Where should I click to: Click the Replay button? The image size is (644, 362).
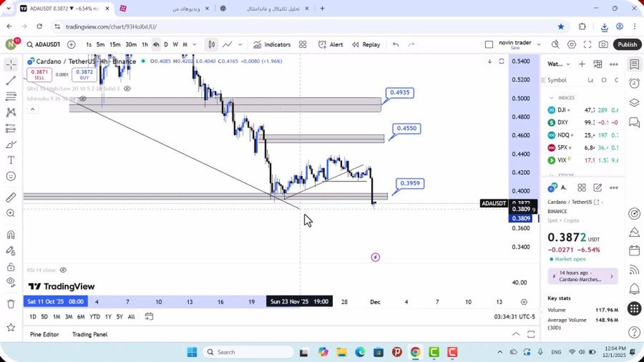[x=366, y=45]
